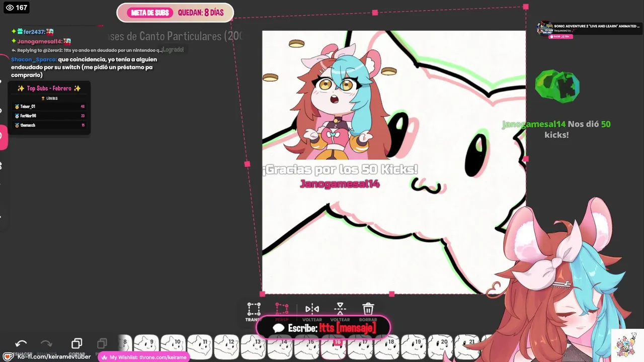This screenshot has width=644, height=362.
Task: Click the top-right corner perspective handle
Action: tap(526, 7)
